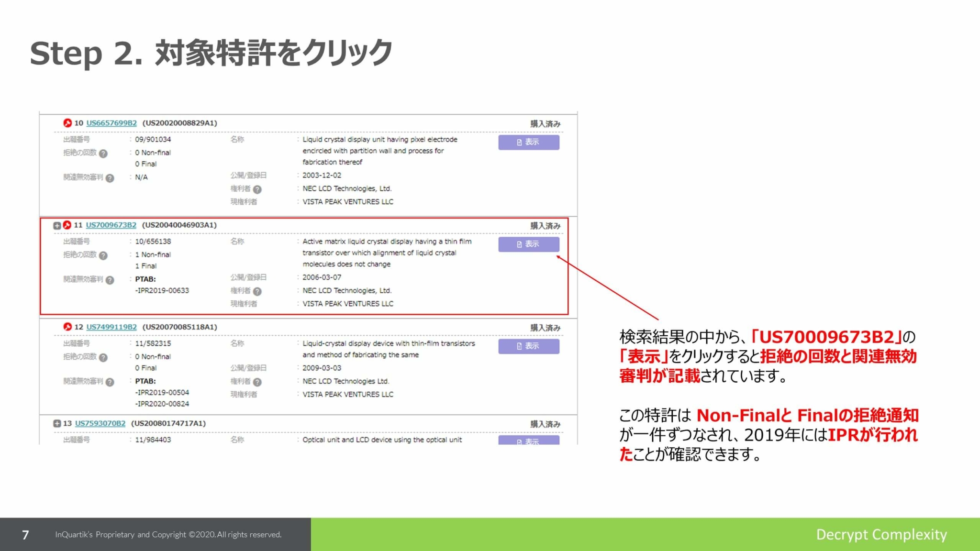Image resolution: width=980 pixels, height=551 pixels.
Task: Open patent link US7593070B2
Action: [100, 423]
